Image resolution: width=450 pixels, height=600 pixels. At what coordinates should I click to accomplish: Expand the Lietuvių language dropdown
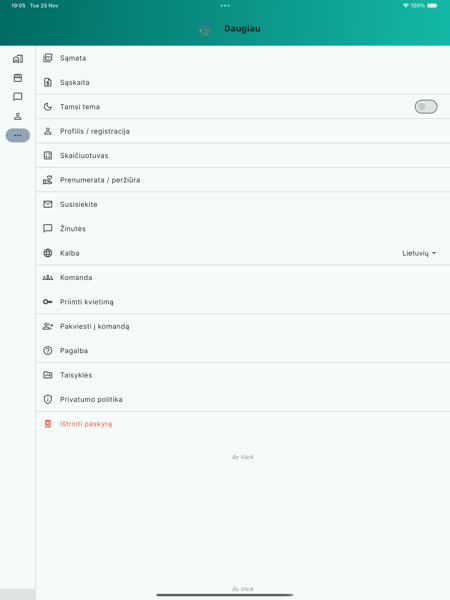click(419, 253)
